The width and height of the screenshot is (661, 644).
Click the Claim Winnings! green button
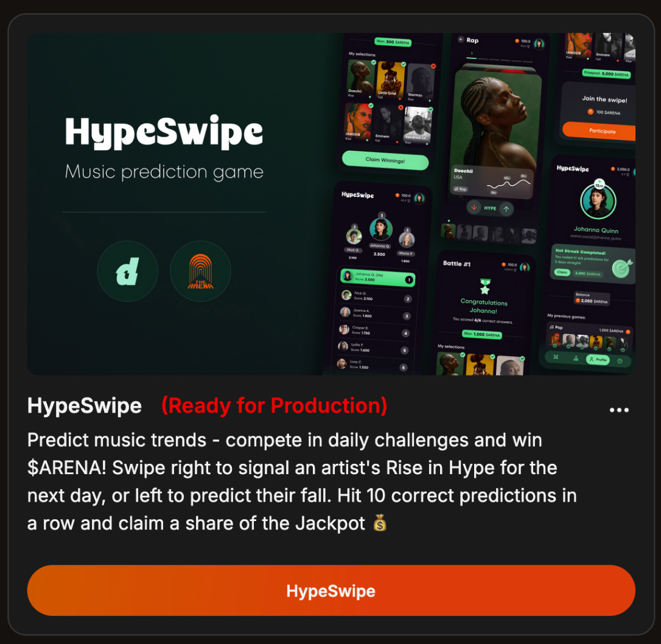[385, 160]
